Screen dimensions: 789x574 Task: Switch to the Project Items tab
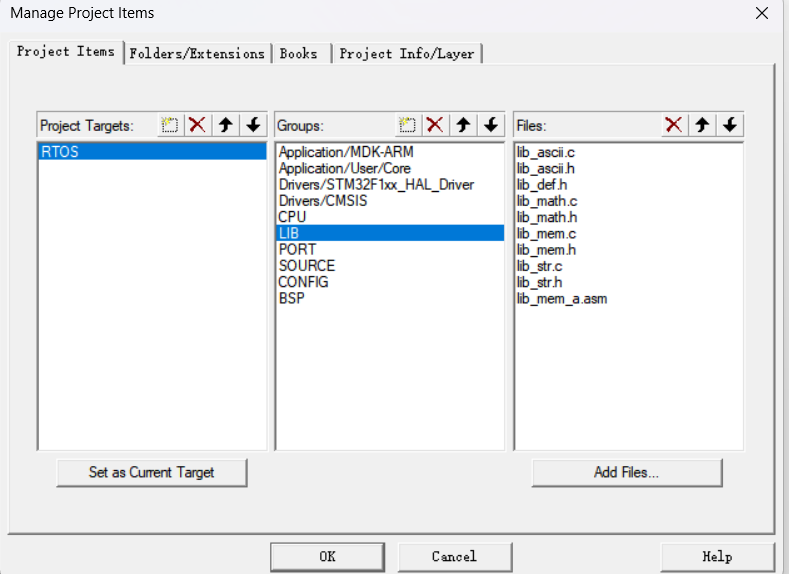point(66,52)
